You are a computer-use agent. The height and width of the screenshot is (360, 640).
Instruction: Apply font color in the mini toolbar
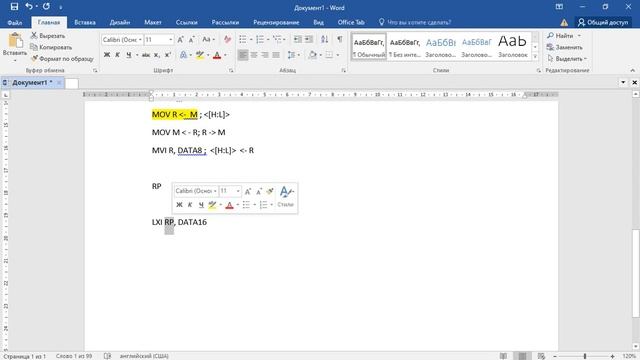(x=229, y=205)
